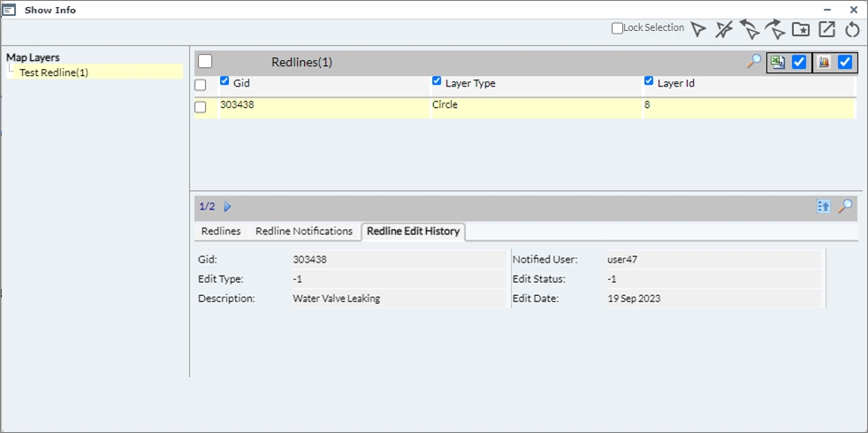Click the Excel export icon
The image size is (868, 433).
[778, 62]
